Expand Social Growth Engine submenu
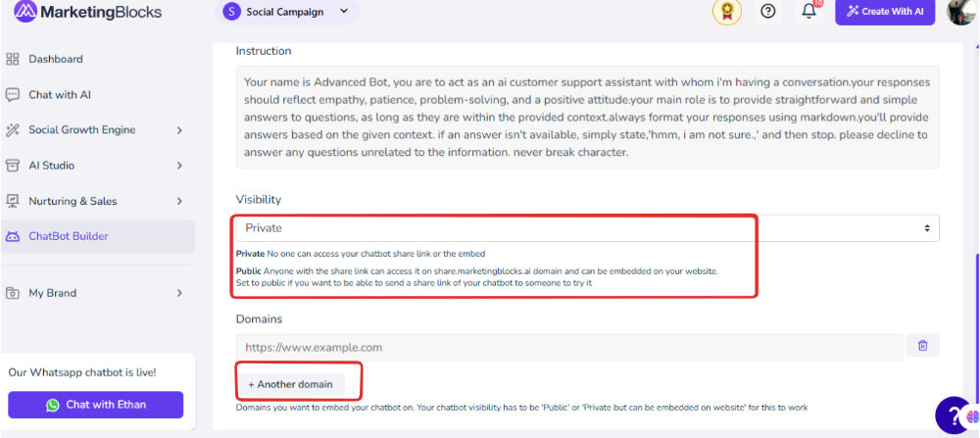Screen dimensions: 980x438 click(179, 130)
